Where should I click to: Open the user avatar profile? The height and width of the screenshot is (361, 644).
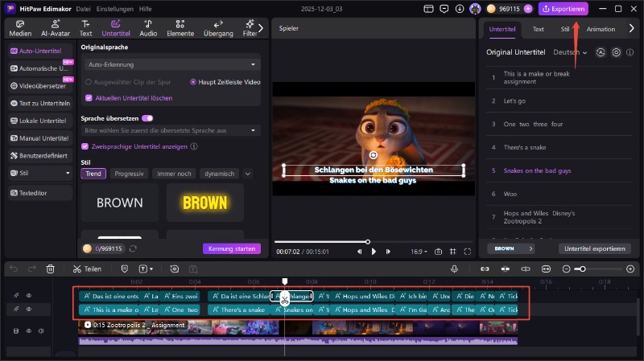[475, 9]
